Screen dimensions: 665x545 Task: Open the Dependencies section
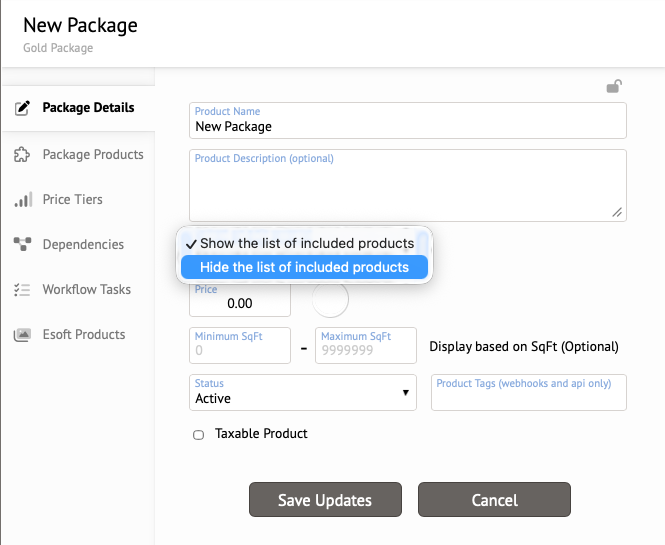pos(79,244)
